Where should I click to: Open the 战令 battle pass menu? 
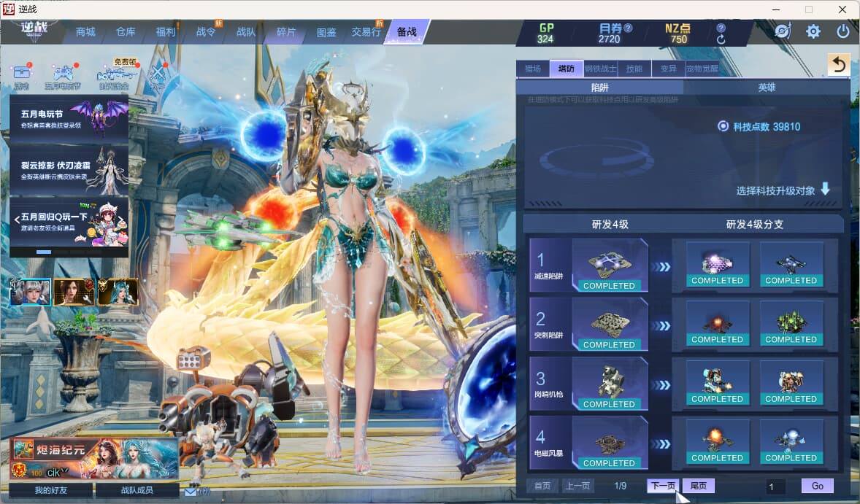(x=206, y=32)
